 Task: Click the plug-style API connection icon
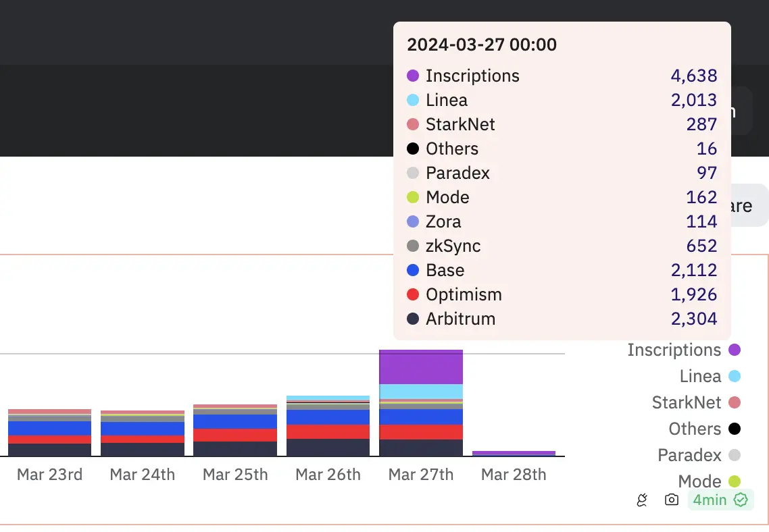641,500
